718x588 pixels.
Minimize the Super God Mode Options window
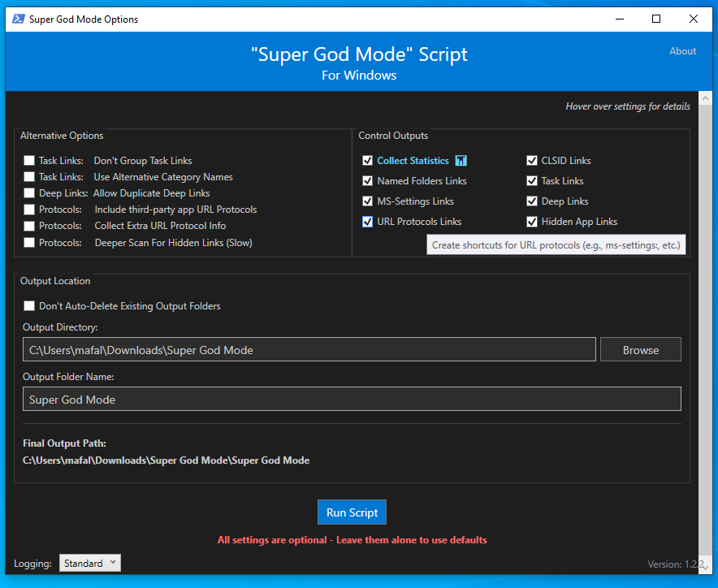click(620, 19)
